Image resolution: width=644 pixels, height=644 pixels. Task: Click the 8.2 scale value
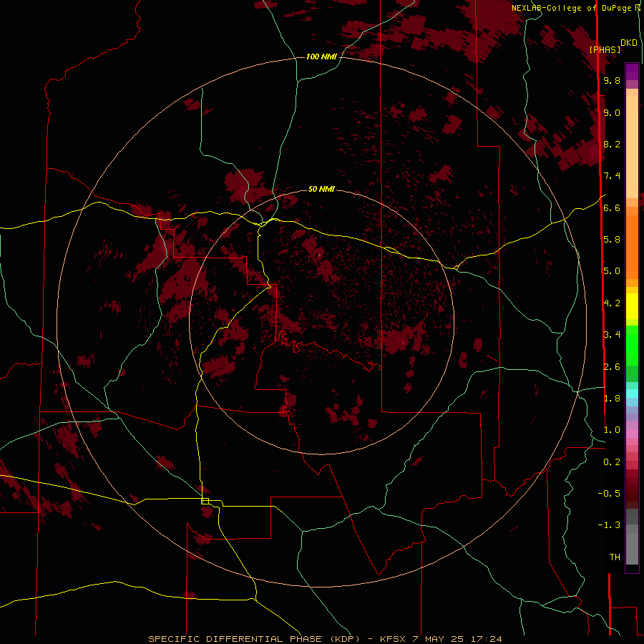[x=612, y=144]
